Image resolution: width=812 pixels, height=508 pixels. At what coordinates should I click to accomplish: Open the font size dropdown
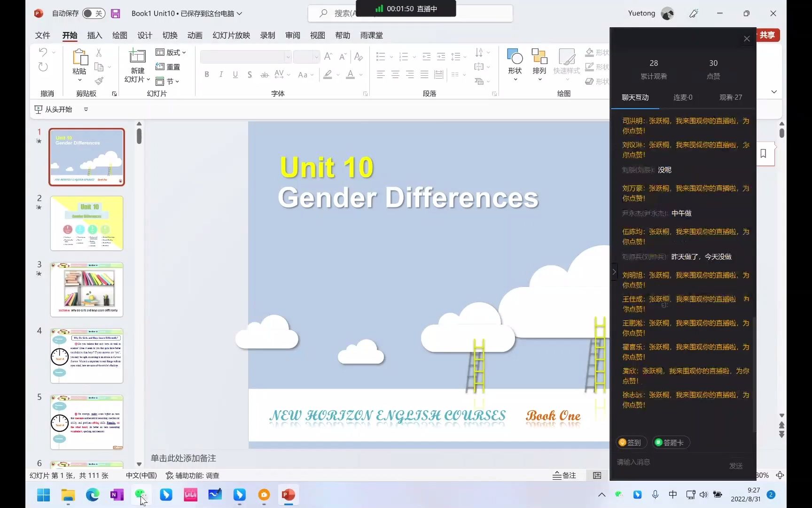316,57
